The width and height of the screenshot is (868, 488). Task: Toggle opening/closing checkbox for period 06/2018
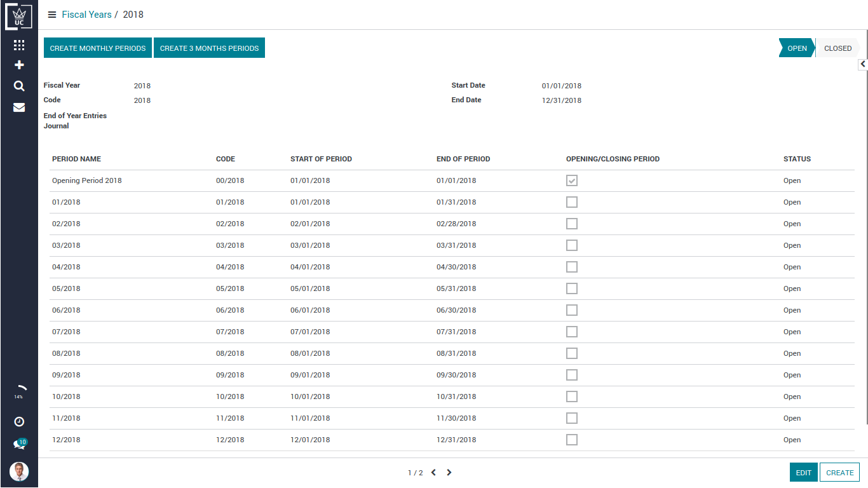coord(572,310)
